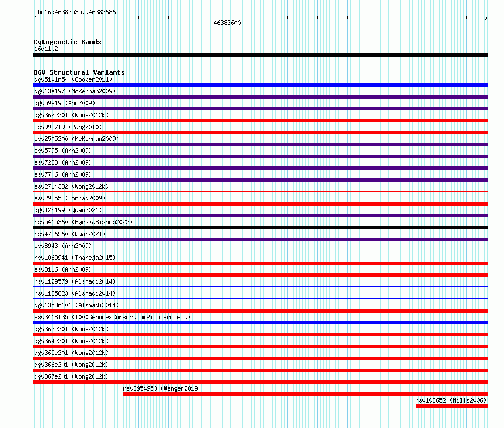Viewport: 504px width, 428px height.
Task: Click the purple bar under dgv59e19
Action: tap(260, 109)
